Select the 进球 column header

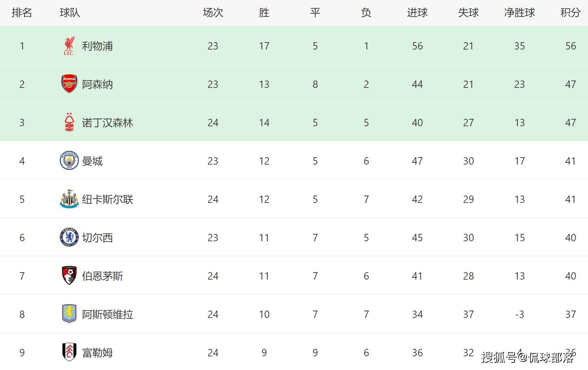pos(417,13)
